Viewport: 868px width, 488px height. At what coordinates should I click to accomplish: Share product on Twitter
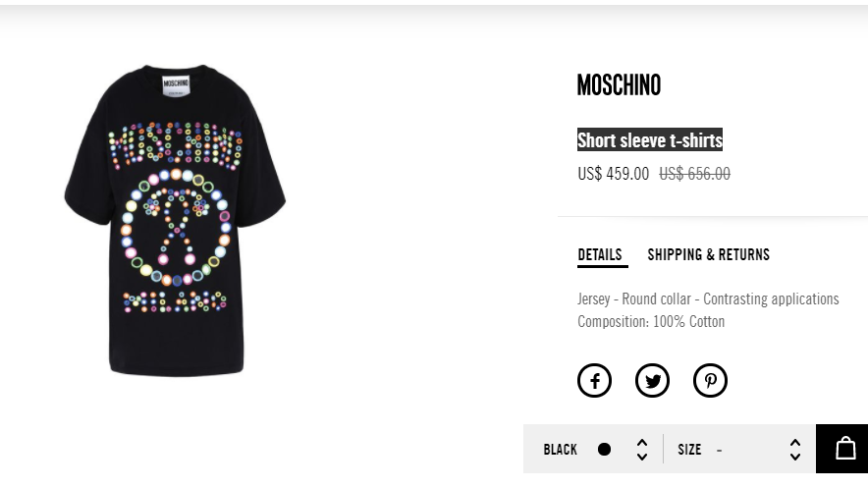click(652, 381)
